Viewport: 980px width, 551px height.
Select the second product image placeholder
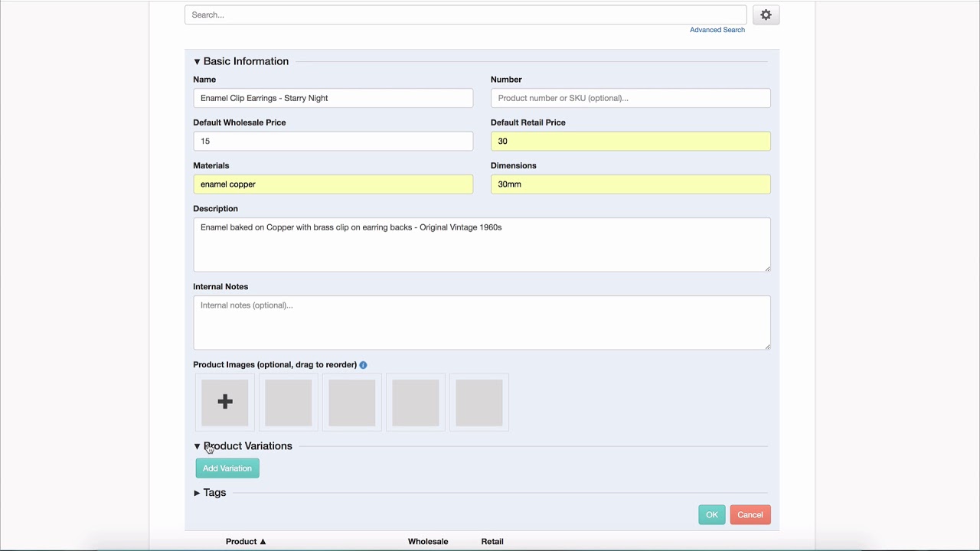289,402
